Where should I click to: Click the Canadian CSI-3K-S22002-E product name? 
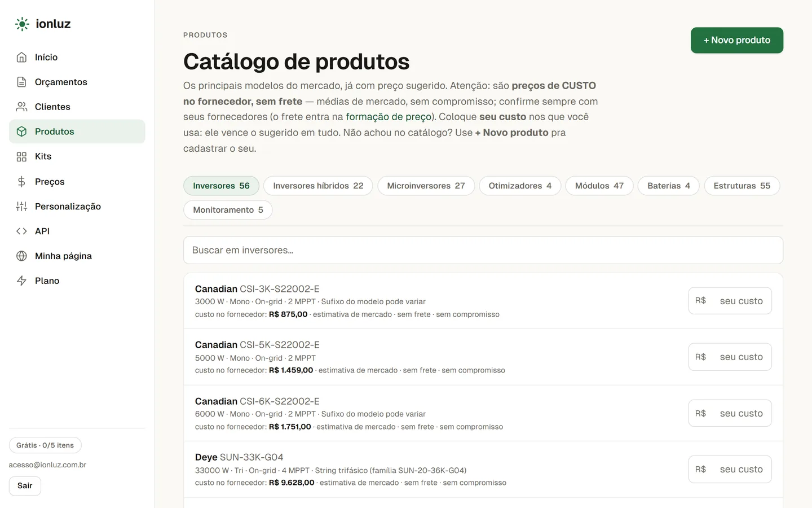click(x=257, y=289)
